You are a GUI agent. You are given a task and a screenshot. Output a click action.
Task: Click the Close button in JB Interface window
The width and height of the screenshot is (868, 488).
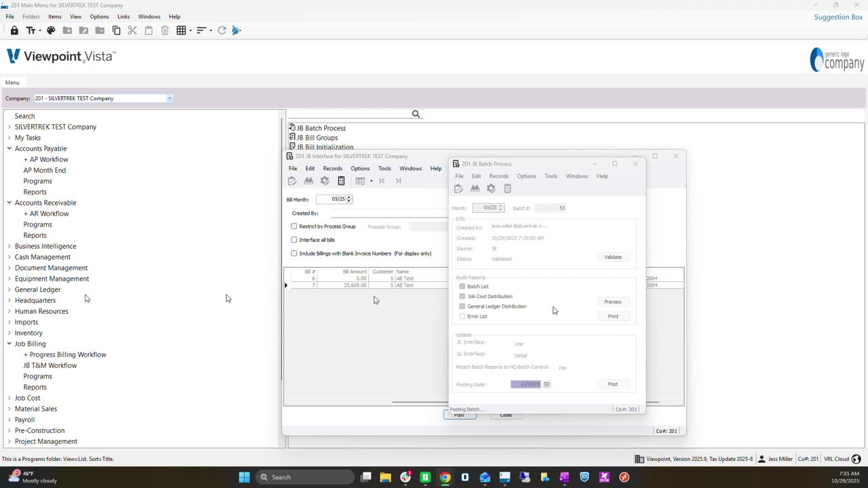(506, 415)
